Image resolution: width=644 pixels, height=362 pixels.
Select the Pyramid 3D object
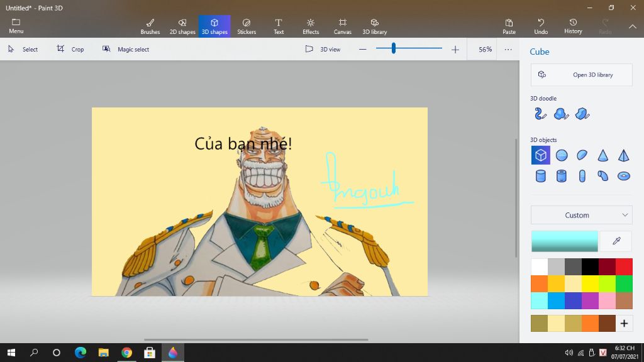(x=623, y=155)
